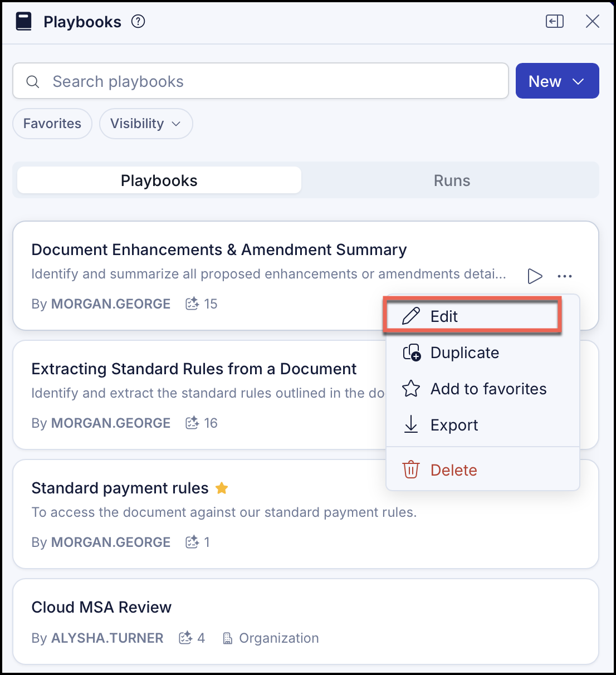The height and width of the screenshot is (675, 616).
Task: Click author ALYSHA.TURNER on Cloud MSA Review
Action: point(107,638)
